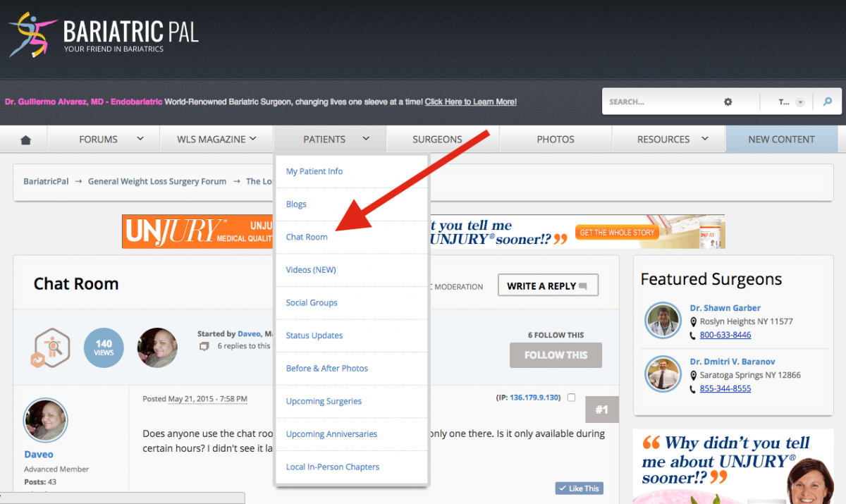Click the posted date May 21, 2015
The image size is (846, 504).
207,398
